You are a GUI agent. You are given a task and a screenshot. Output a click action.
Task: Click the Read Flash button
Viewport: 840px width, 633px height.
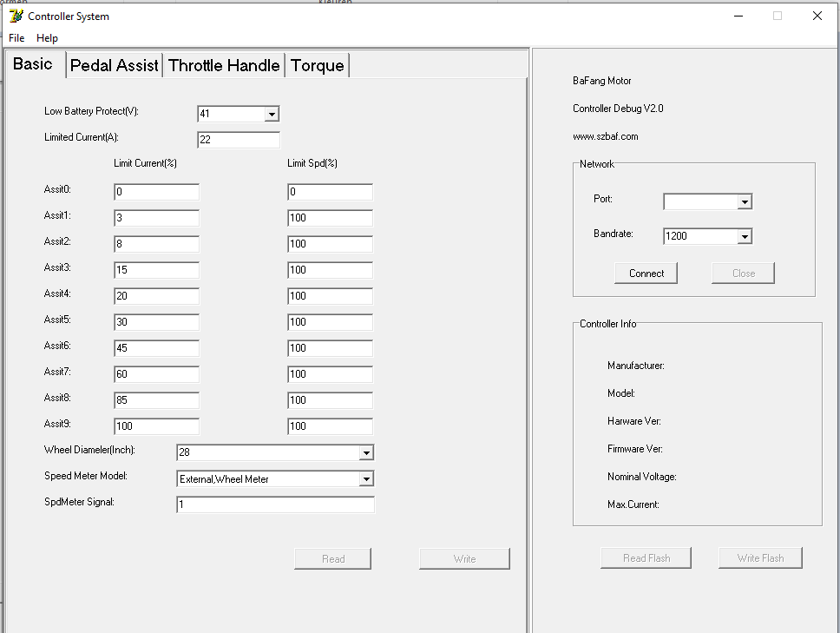tap(646, 558)
